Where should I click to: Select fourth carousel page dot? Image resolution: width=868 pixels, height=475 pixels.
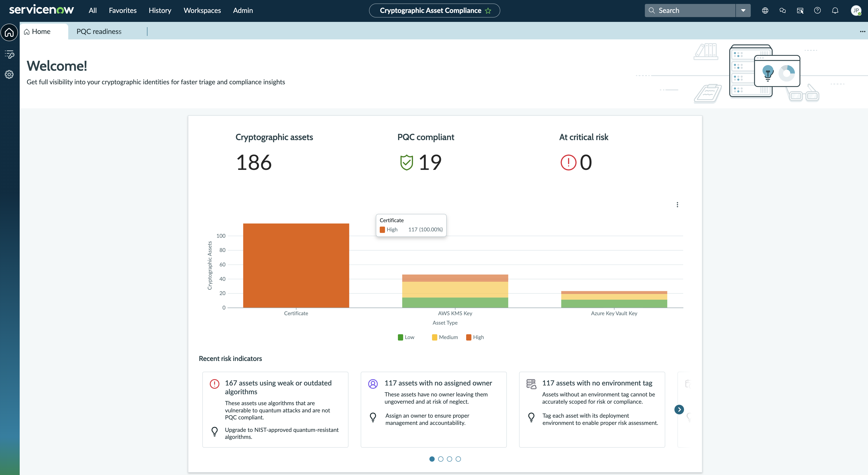tap(458, 459)
